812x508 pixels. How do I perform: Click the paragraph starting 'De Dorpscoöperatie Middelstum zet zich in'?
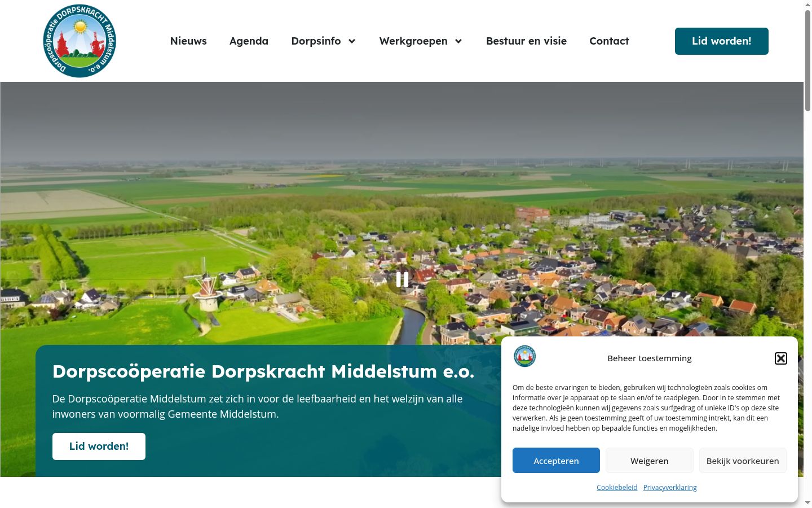click(258, 406)
